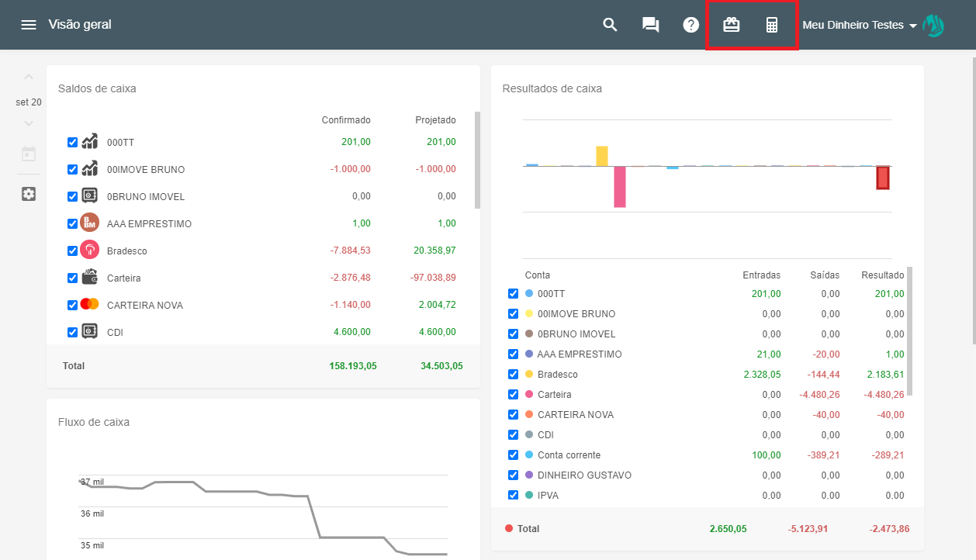Click the Carteira account name in Saldos
This screenshot has height=560, width=976.
[124, 278]
